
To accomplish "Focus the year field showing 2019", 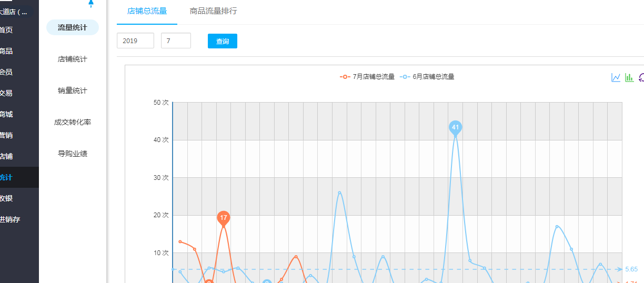I will [x=135, y=41].
